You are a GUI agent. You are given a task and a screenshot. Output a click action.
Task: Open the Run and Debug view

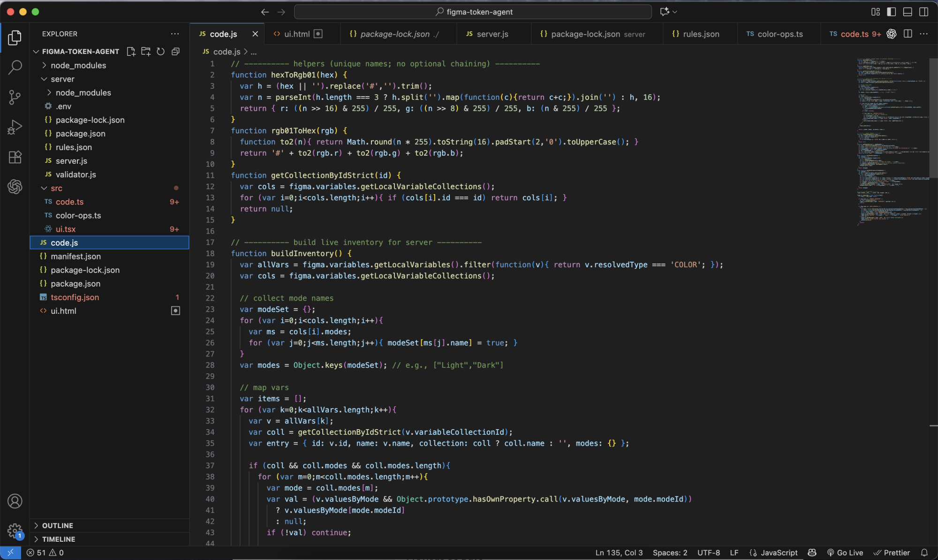click(x=15, y=127)
